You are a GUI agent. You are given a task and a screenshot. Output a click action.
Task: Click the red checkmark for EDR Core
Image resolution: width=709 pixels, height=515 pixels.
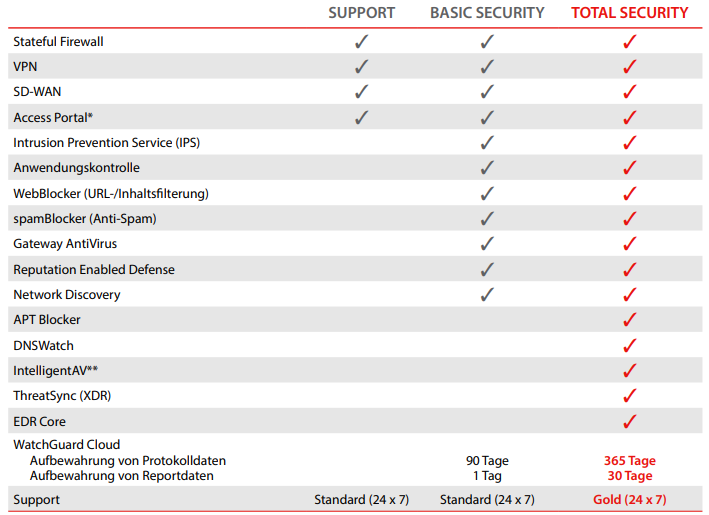(x=630, y=421)
